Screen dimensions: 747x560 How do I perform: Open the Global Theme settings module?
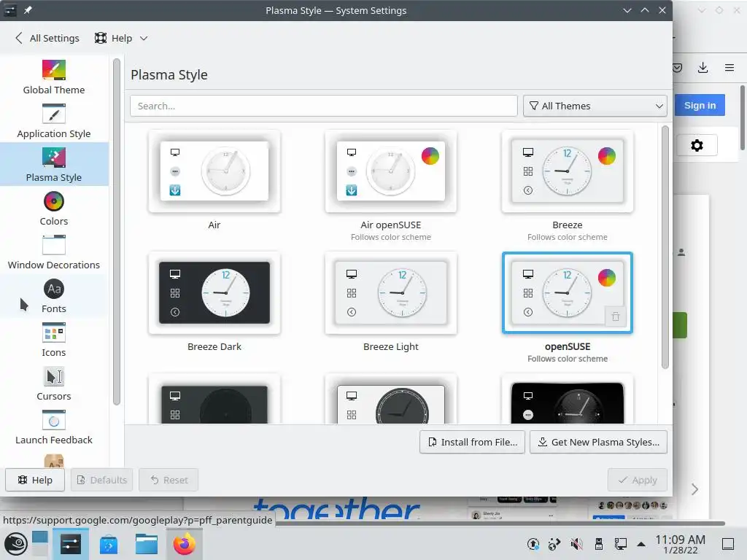coord(54,77)
